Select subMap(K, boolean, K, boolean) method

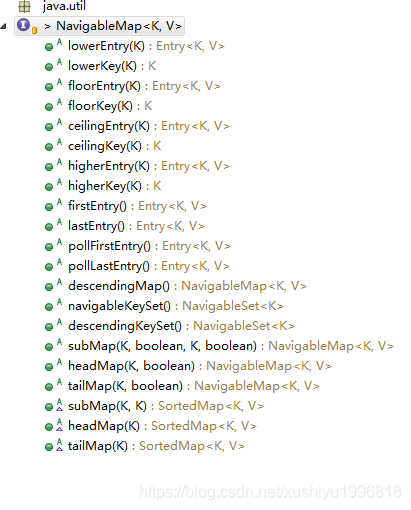(231, 346)
